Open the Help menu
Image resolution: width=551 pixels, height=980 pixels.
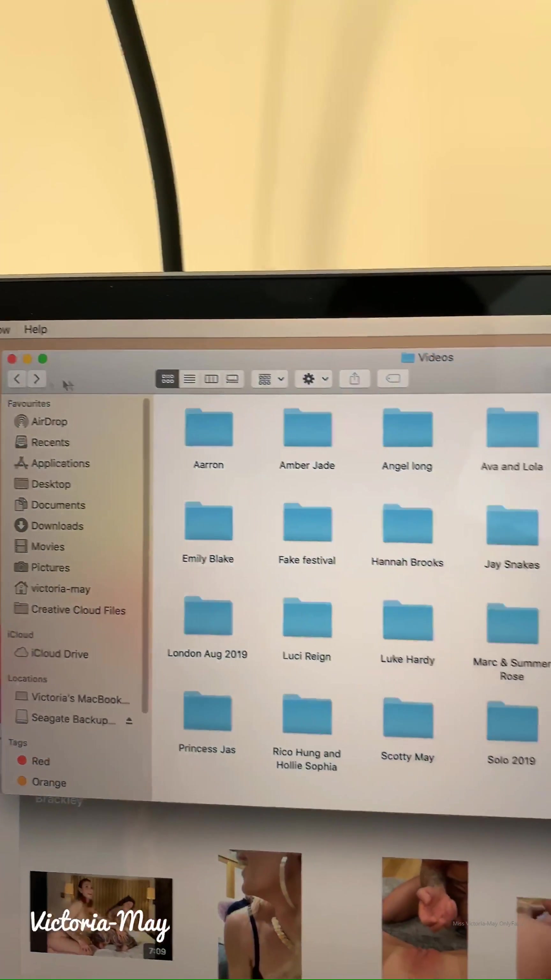click(x=35, y=329)
